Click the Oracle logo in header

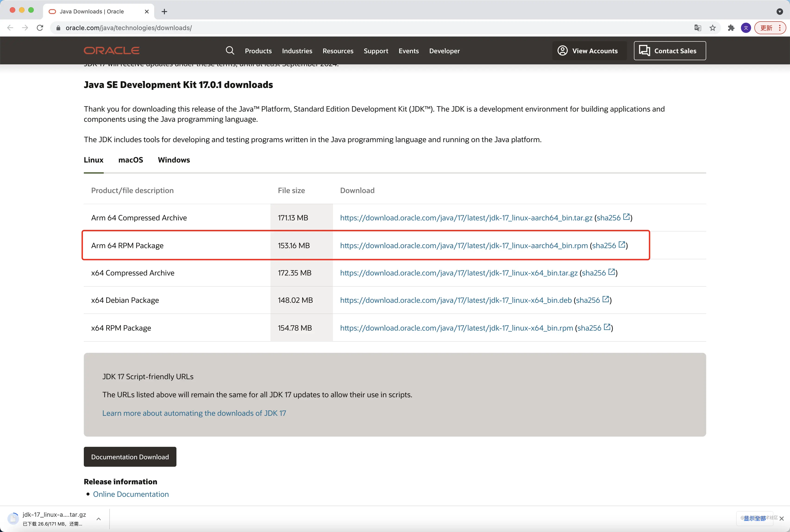point(112,50)
